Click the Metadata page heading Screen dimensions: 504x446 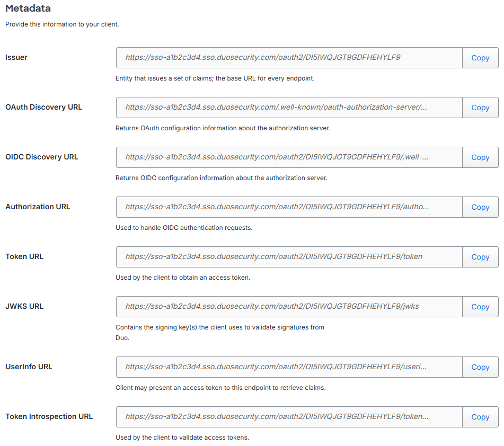coord(28,8)
